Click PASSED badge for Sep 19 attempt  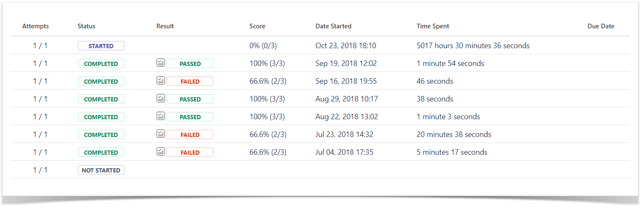click(190, 63)
